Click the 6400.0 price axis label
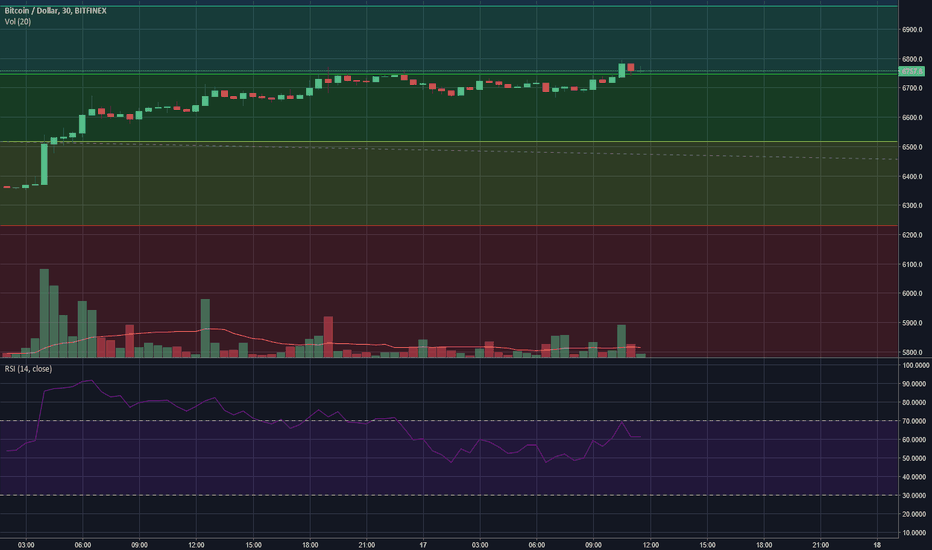This screenshot has width=932, height=550. tap(912, 177)
